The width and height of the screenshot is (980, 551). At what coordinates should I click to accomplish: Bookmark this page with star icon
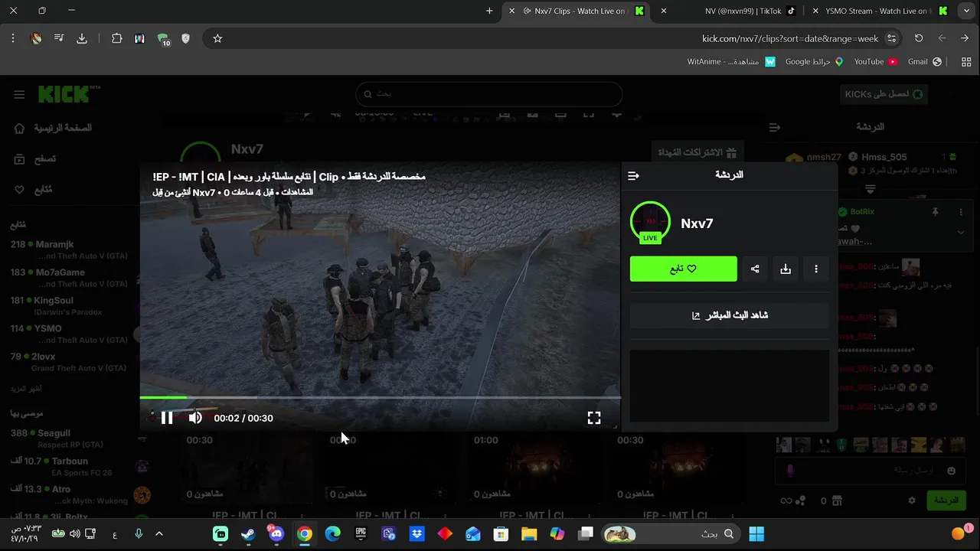217,38
